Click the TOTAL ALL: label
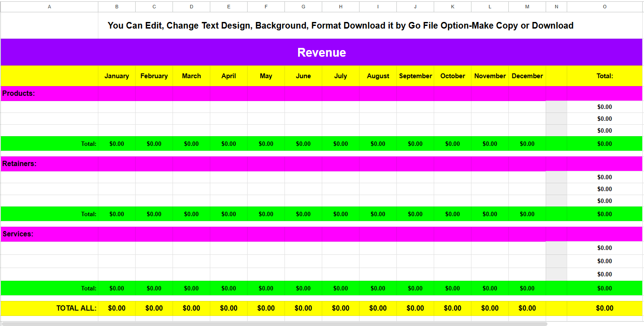Viewport: 644px width, 326px height. [76, 308]
